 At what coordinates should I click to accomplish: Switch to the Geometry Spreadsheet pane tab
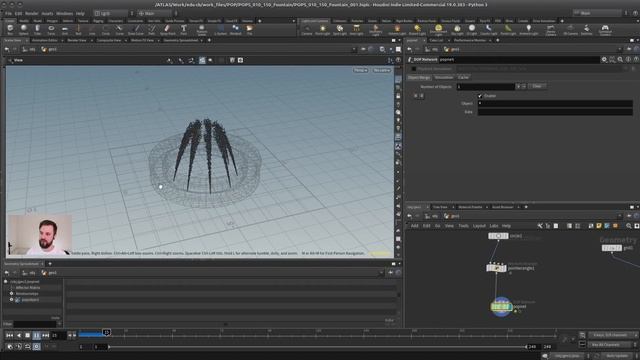[180, 40]
